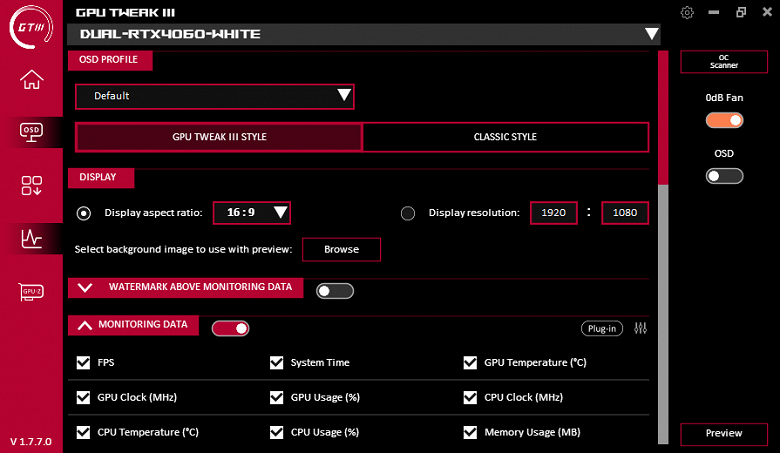Open the OSD settings sidebar icon
This screenshot has width=780, height=453.
[x=31, y=132]
